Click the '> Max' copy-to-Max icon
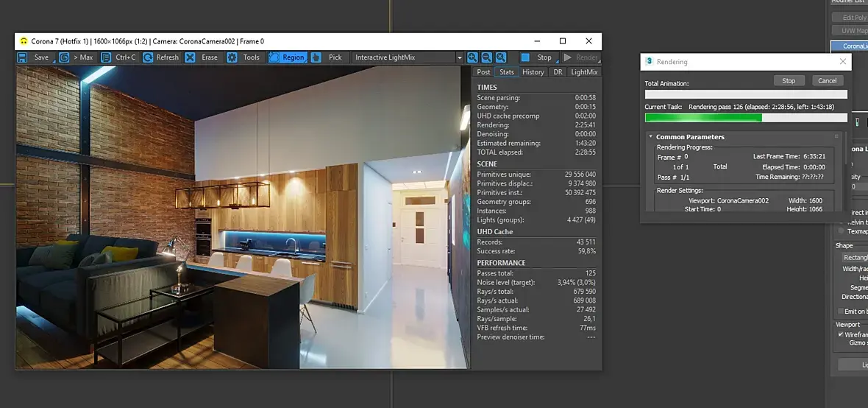868x408 pixels. (x=64, y=57)
